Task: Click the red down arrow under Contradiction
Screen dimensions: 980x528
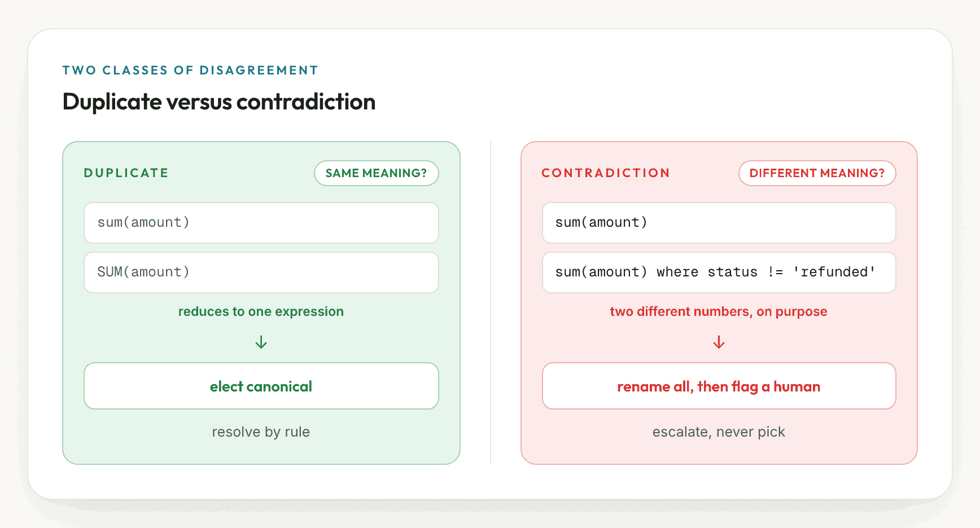Action: [719, 342]
